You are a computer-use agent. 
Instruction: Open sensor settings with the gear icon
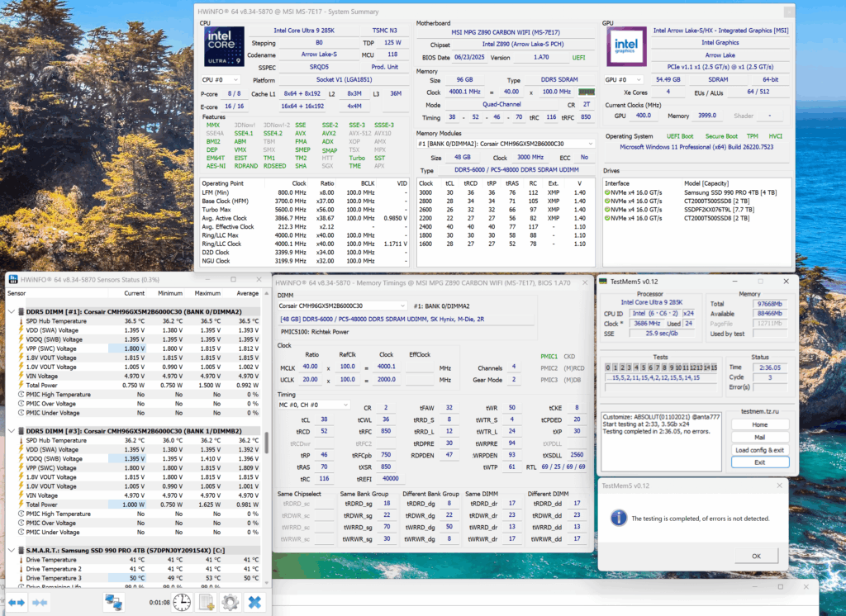point(231,603)
